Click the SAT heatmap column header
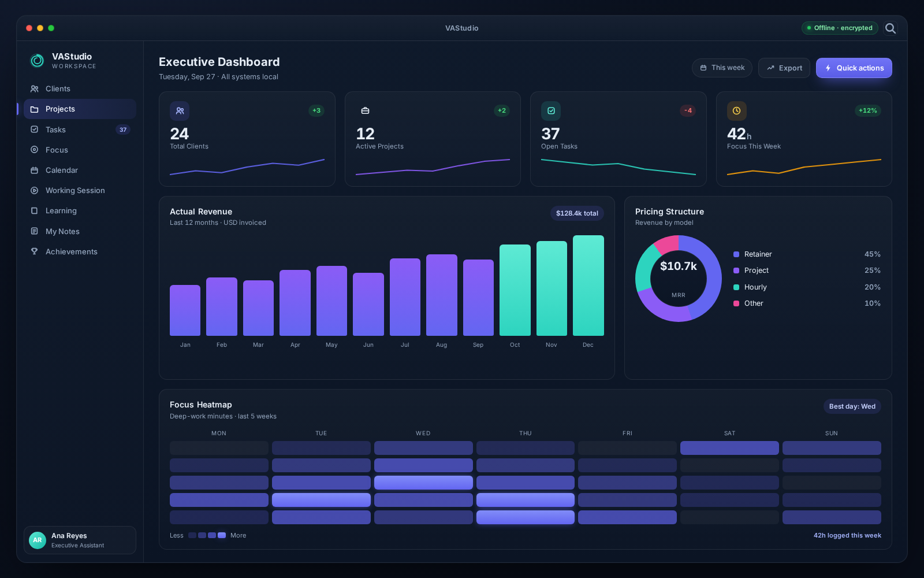The width and height of the screenshot is (924, 578). click(729, 433)
